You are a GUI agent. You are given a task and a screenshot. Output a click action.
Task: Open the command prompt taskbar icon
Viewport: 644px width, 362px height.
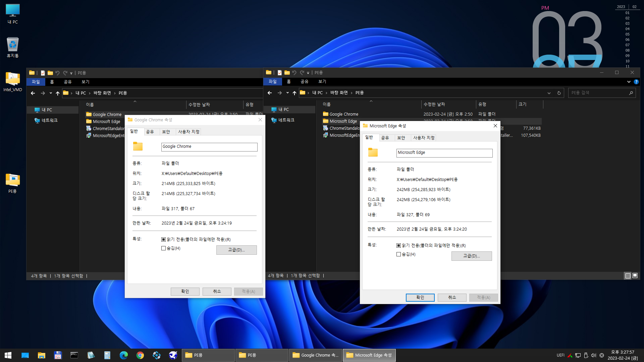coord(74,355)
